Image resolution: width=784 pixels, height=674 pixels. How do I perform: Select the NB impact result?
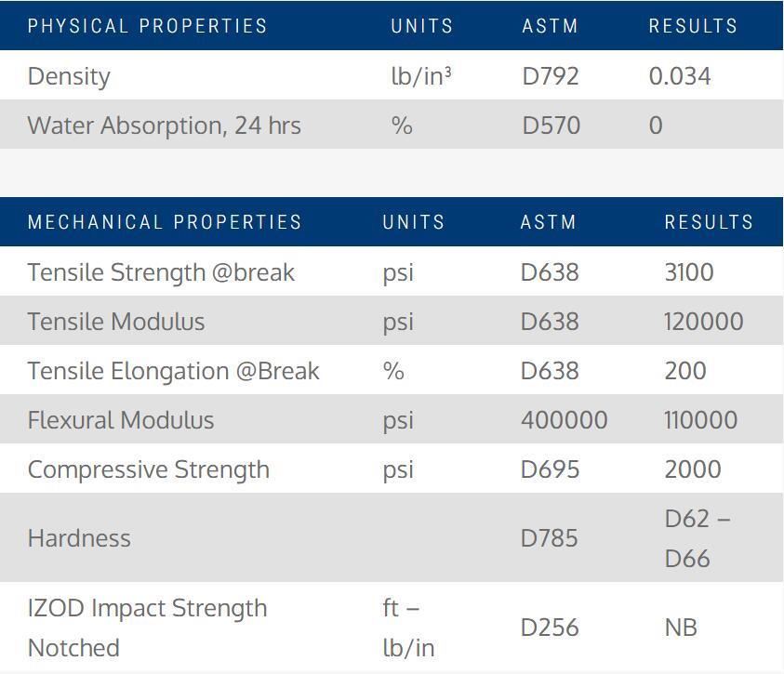coord(680,628)
